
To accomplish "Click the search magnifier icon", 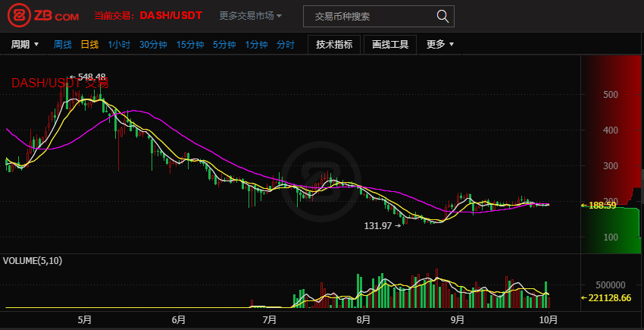I will pyautogui.click(x=442, y=16).
